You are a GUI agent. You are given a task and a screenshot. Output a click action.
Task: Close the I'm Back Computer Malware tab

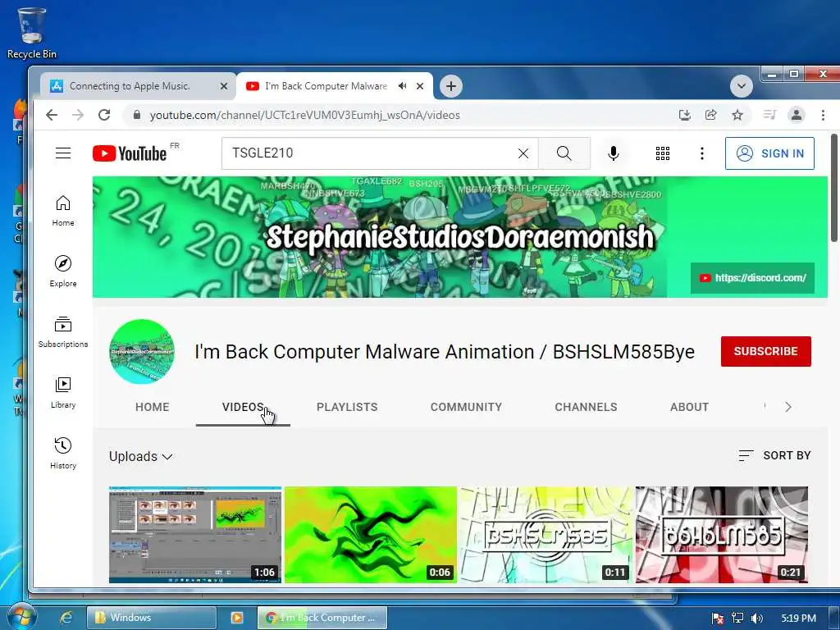click(420, 86)
